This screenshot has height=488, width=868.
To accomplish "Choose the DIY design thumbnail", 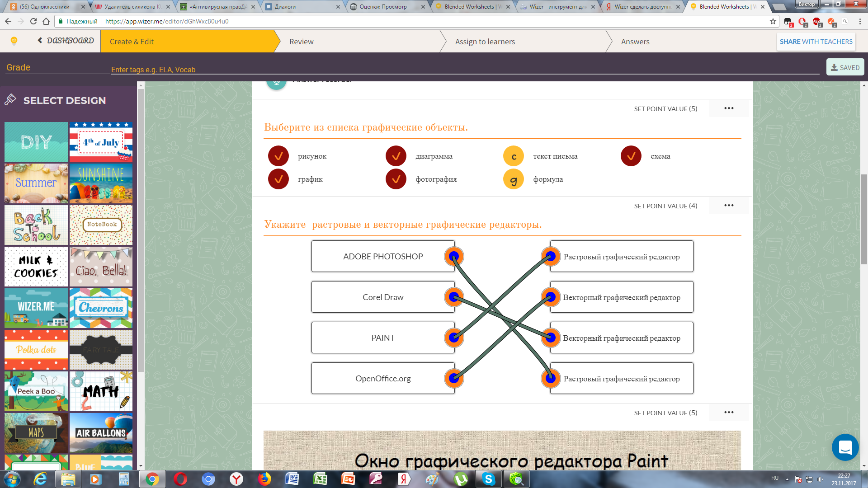I will [36, 142].
